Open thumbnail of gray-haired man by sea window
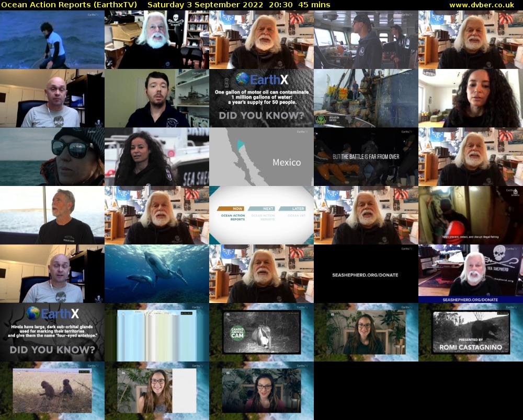The image size is (523, 420). (x=52, y=215)
